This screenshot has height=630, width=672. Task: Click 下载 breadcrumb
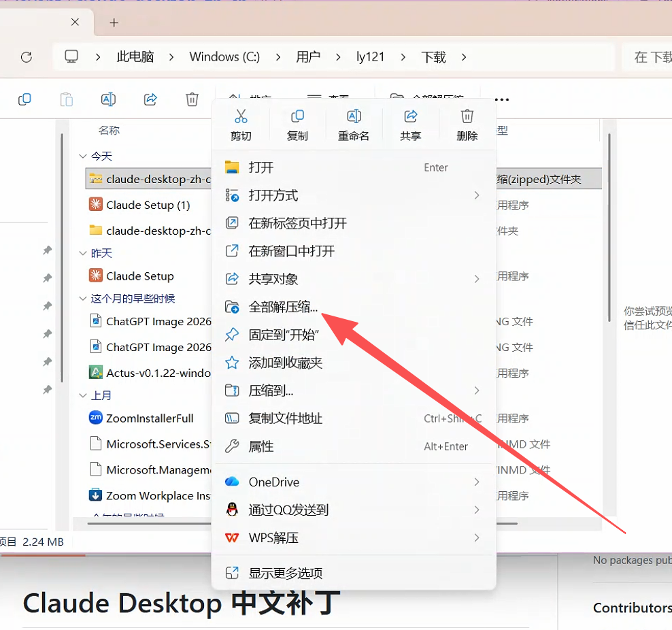[433, 56]
